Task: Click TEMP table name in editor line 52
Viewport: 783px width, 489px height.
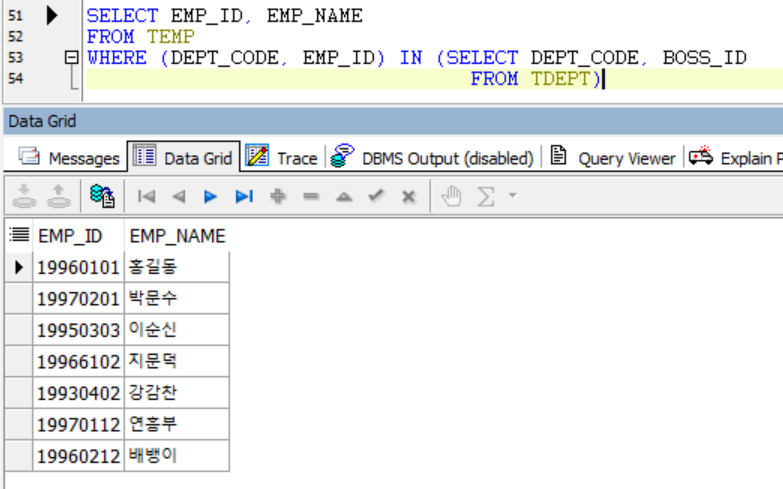Action: pyautogui.click(x=171, y=37)
